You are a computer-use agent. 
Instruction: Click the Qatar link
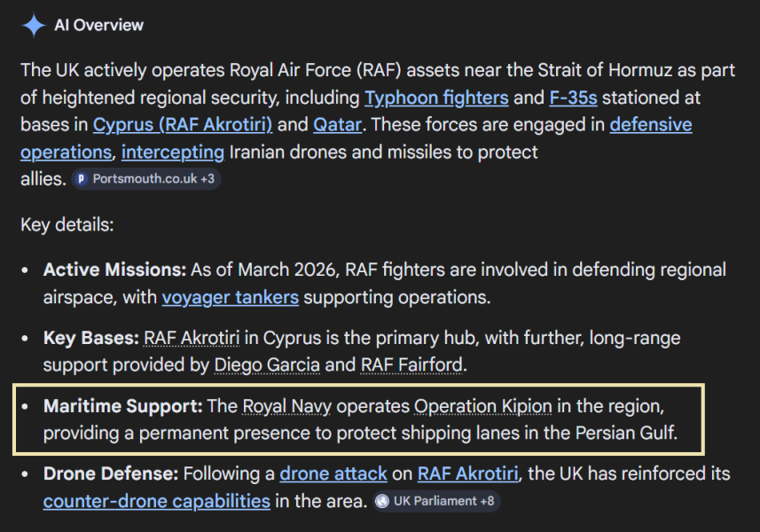click(x=337, y=125)
